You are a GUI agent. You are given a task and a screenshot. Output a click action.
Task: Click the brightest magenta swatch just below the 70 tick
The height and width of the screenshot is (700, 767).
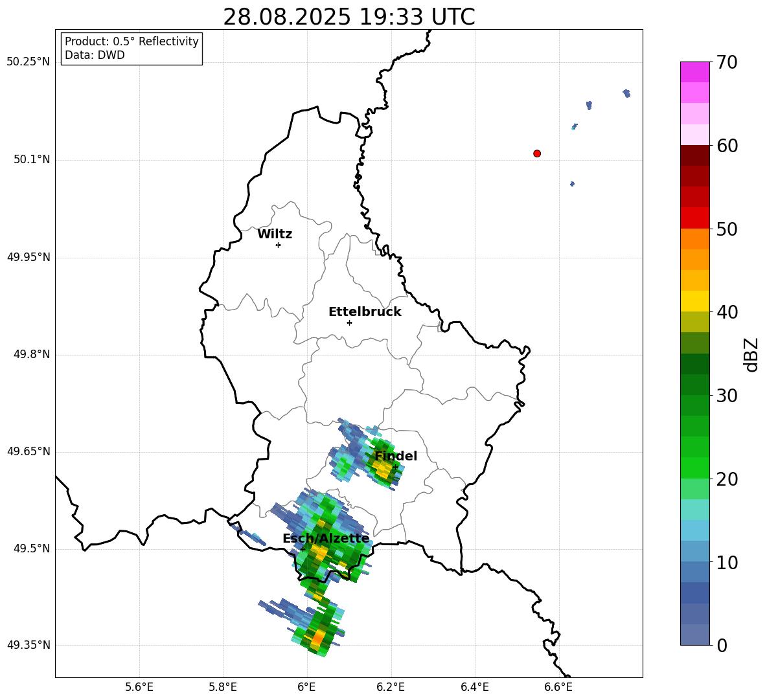(694, 73)
